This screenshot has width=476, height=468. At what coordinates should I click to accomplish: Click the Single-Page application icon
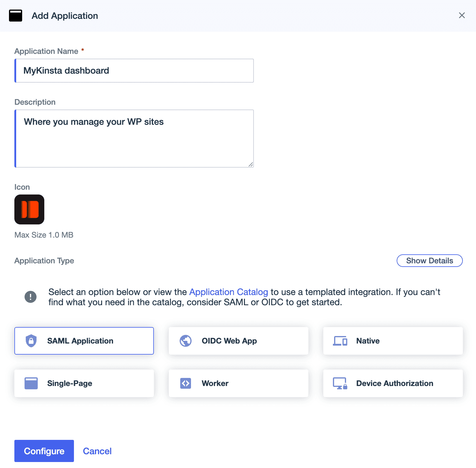tap(31, 383)
